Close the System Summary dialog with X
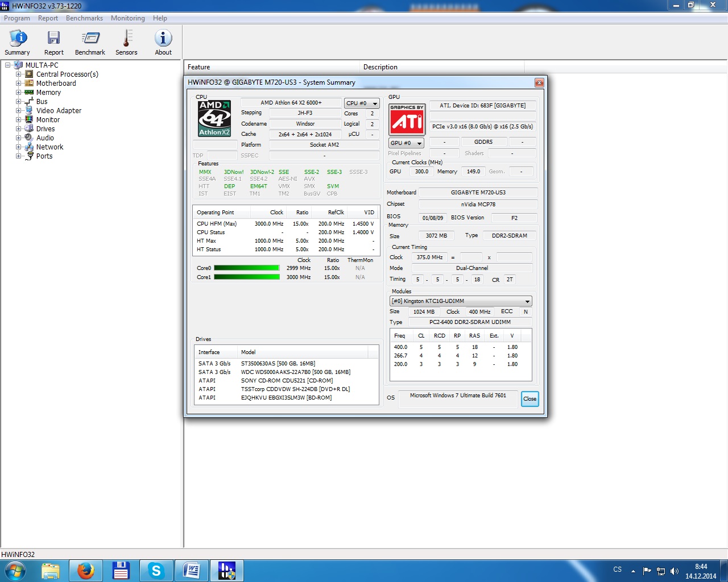Image resolution: width=728 pixels, height=582 pixels. tap(539, 83)
